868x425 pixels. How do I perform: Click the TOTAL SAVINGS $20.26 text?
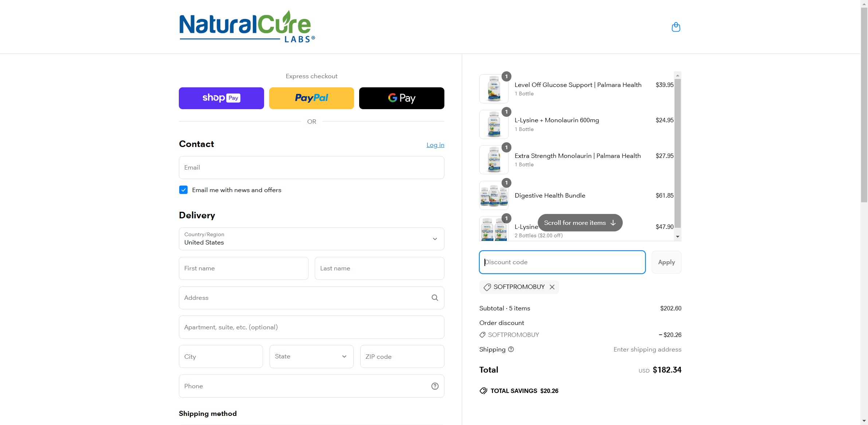click(x=525, y=391)
